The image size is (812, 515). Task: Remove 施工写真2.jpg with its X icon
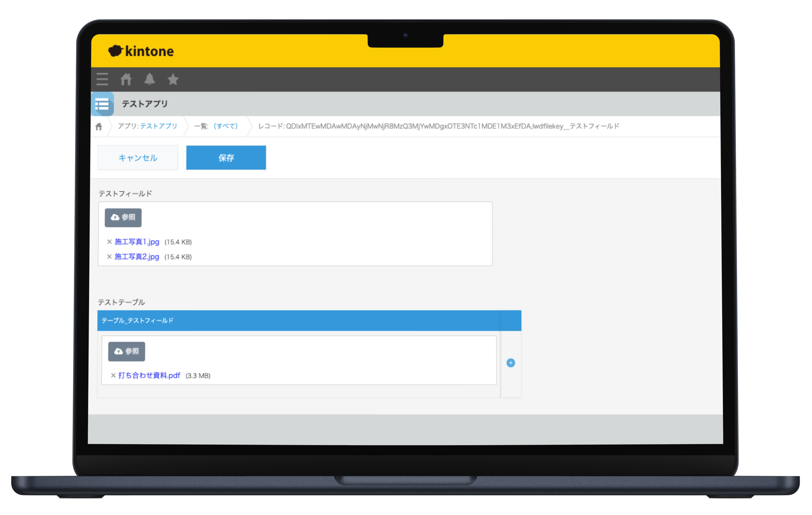[x=109, y=257]
